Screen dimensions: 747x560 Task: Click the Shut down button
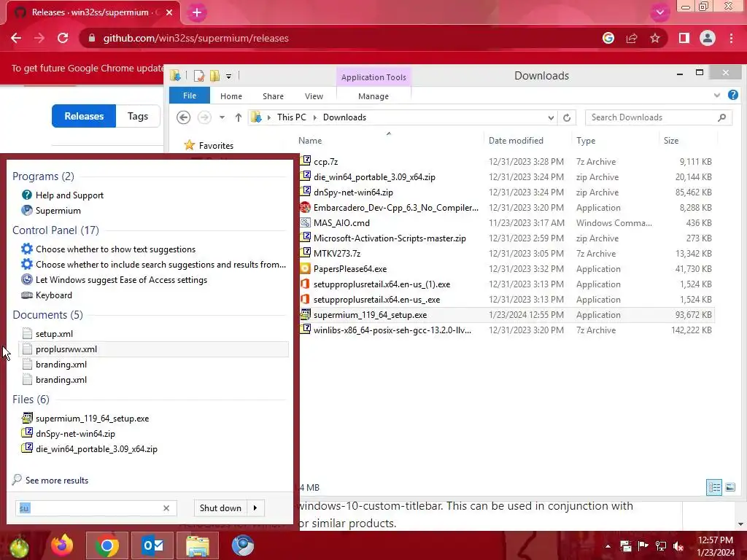tap(220, 508)
